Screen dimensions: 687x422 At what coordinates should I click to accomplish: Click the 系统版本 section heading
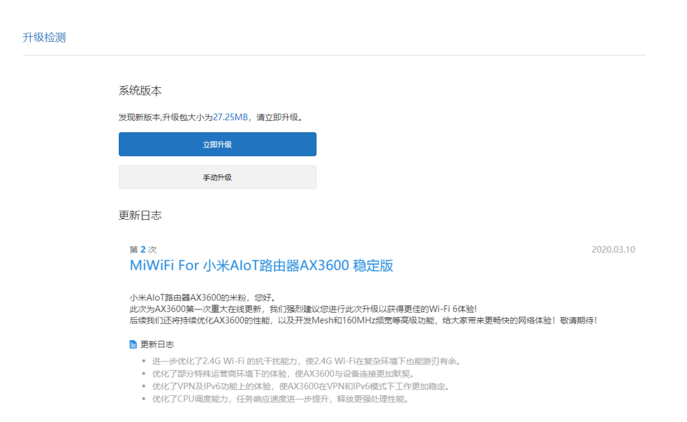[140, 91]
